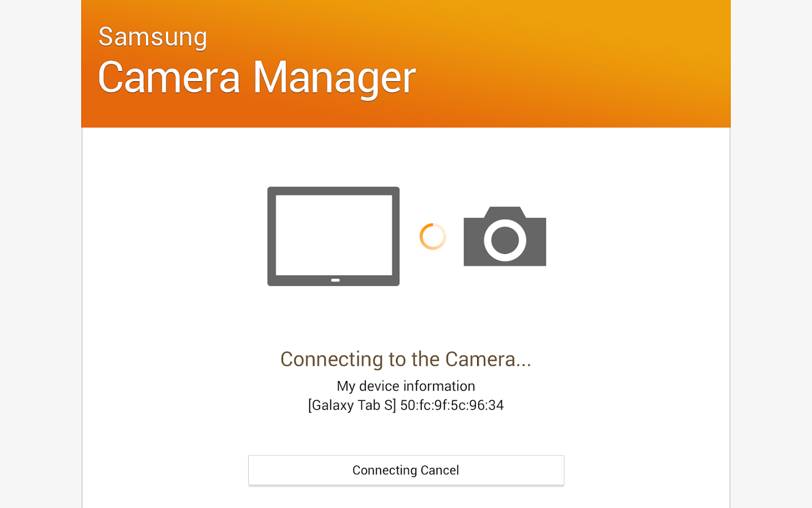Screen dimensions: 812x508
Task: Click the Galaxy Tab S device name text
Action: (352, 405)
